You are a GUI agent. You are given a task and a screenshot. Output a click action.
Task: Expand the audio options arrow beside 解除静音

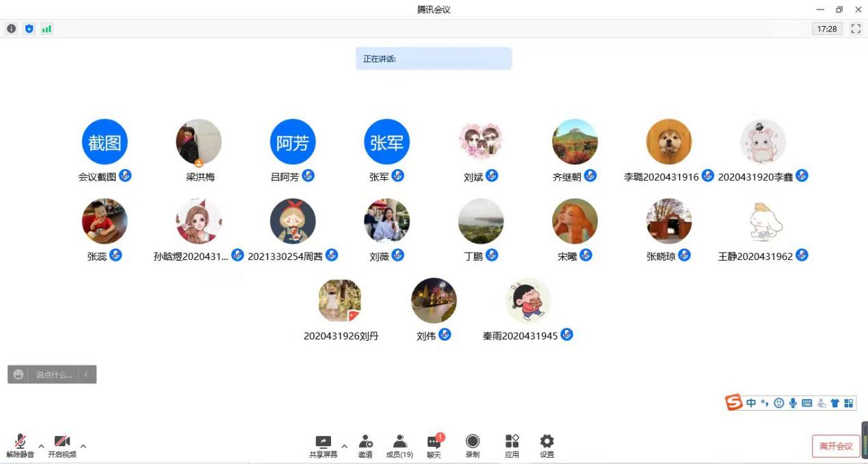point(41,446)
